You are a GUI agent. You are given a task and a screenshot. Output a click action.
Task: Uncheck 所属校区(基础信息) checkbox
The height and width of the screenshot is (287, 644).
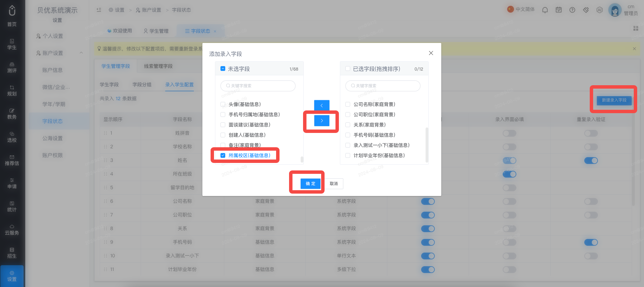point(223,155)
